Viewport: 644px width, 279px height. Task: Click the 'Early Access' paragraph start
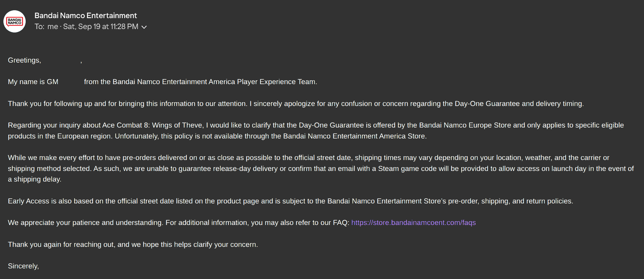pos(28,201)
